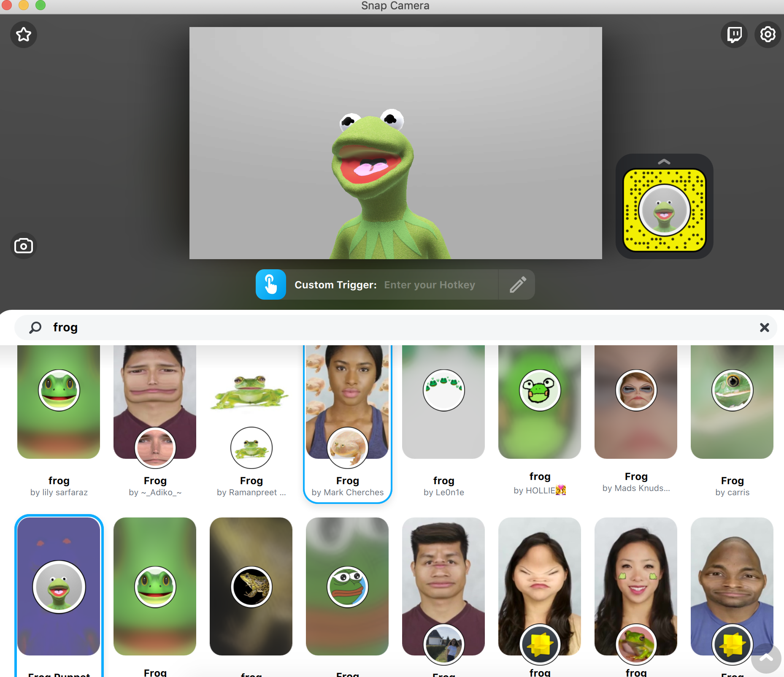Viewport: 784px width, 677px height.
Task: Choose the Pepe frog lens
Action: (347, 587)
